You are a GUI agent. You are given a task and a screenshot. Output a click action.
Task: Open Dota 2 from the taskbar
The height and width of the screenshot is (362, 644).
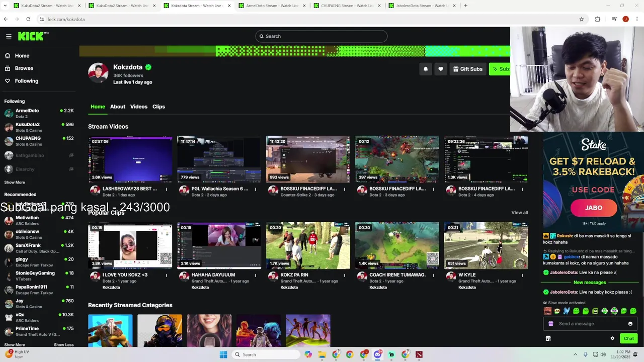click(x=419, y=354)
